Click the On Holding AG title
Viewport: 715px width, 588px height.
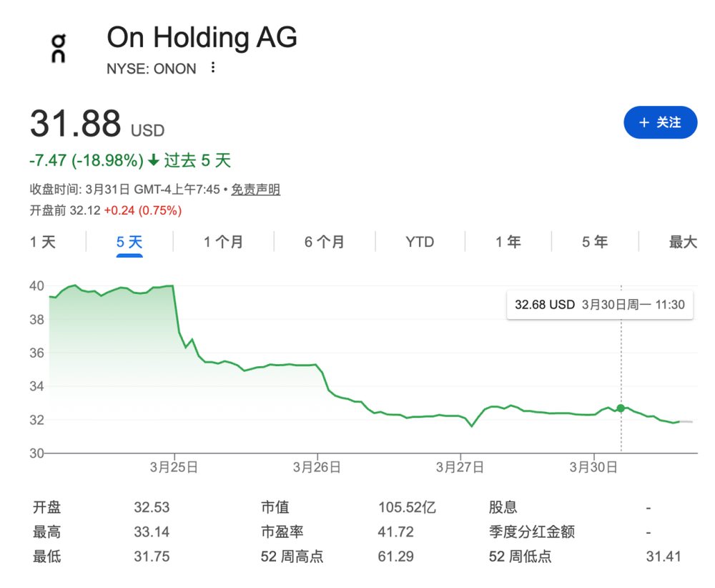[202, 37]
